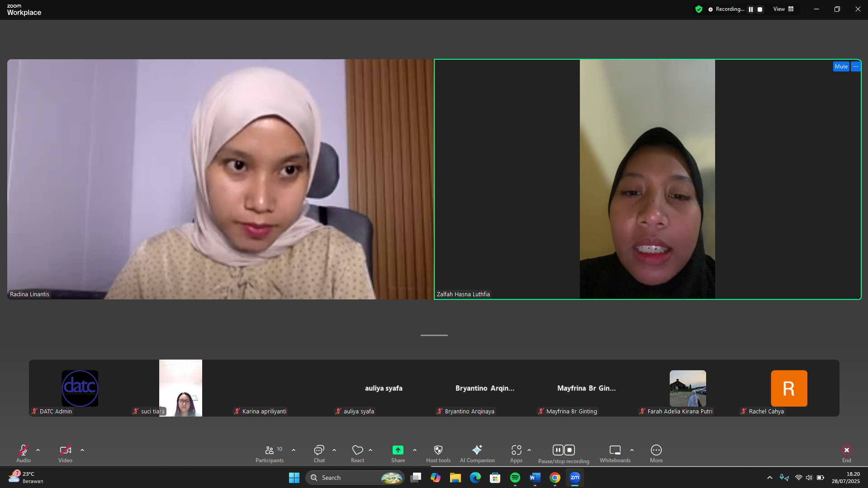Open the More options menu
The image size is (868, 488).
point(656,454)
